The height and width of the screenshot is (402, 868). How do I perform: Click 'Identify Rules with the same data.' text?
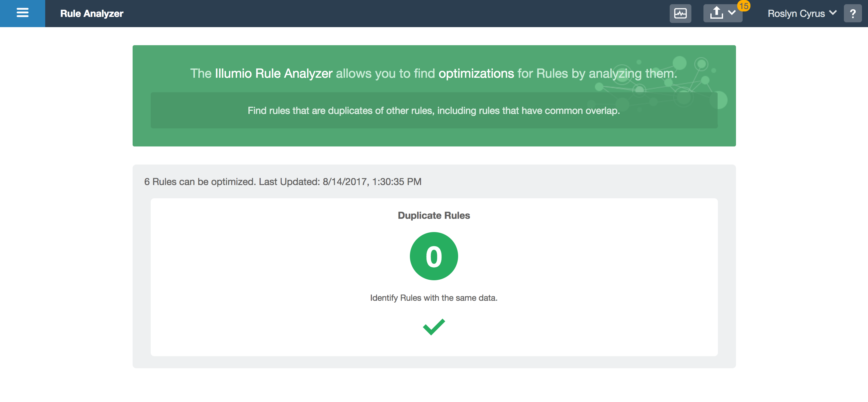434,298
